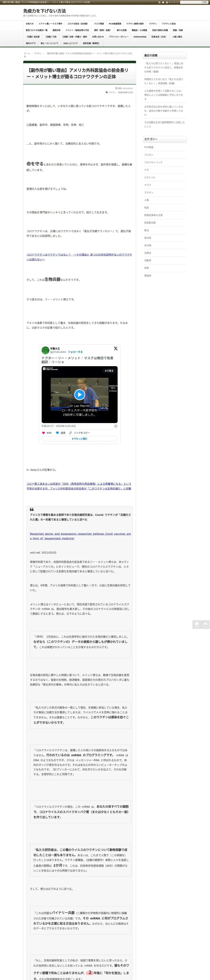The width and height of the screenshot is (210, 980).
Task: Select the 憲法 category
Action: tap(146, 230)
